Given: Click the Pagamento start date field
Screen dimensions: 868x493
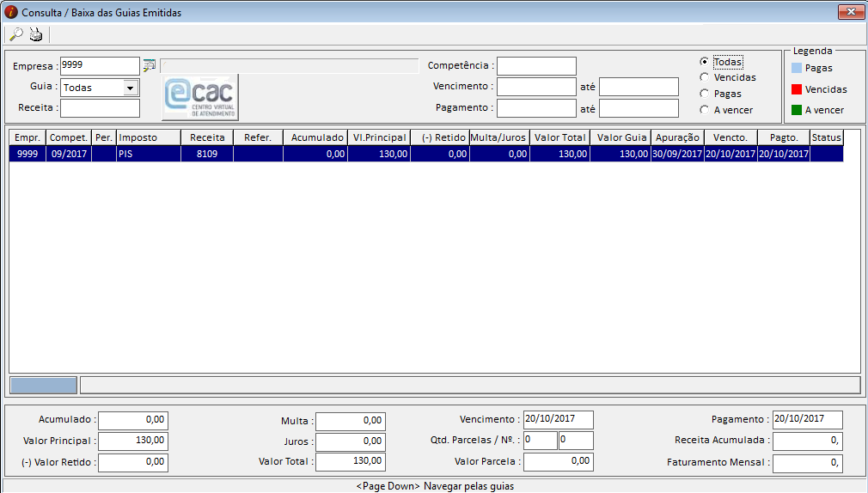Looking at the screenshot, I should pyautogui.click(x=536, y=108).
